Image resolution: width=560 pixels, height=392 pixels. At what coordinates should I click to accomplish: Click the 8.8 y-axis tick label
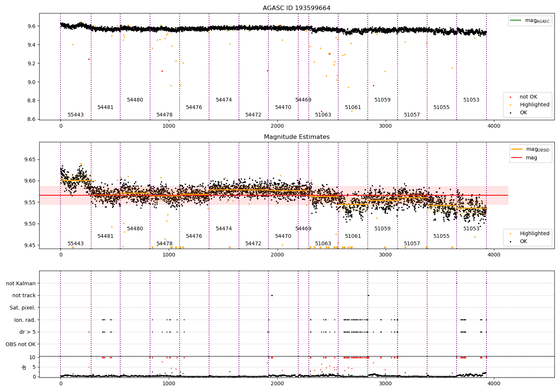pos(31,101)
